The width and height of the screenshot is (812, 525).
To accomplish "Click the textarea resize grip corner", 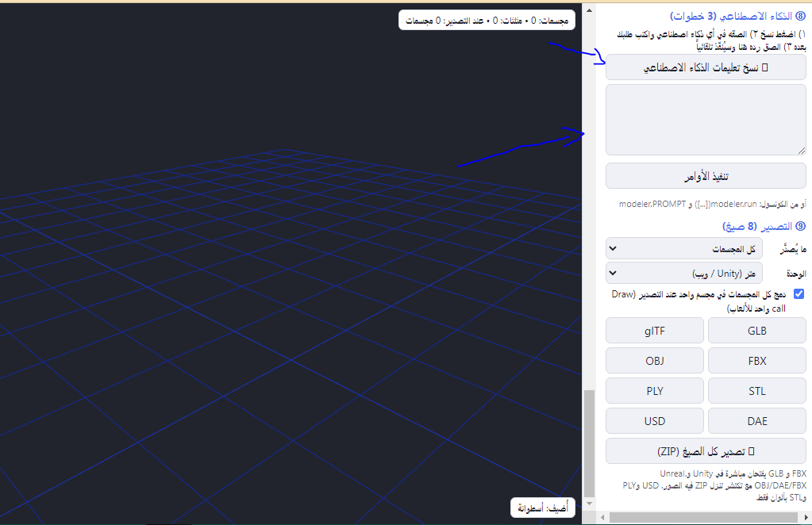I will [x=802, y=151].
